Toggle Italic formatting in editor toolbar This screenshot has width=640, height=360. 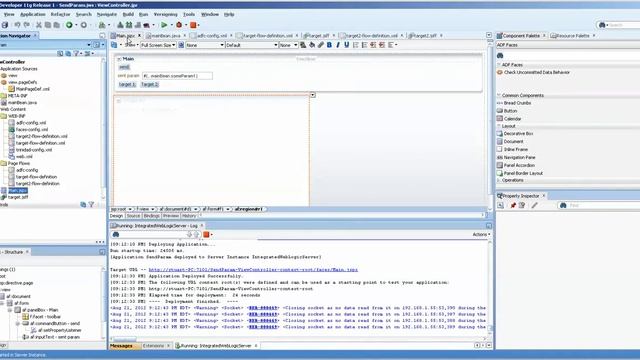pyautogui.click(x=338, y=45)
